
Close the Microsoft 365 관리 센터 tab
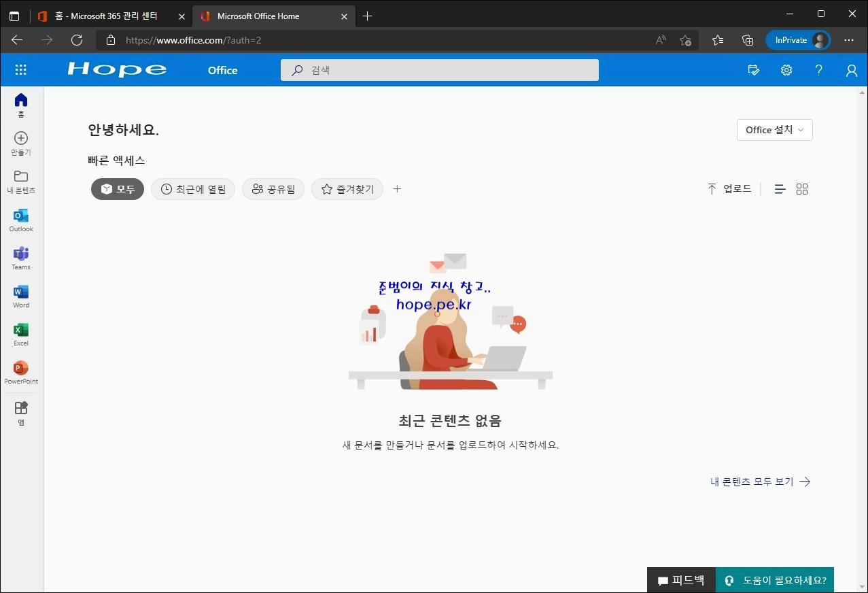tap(181, 16)
